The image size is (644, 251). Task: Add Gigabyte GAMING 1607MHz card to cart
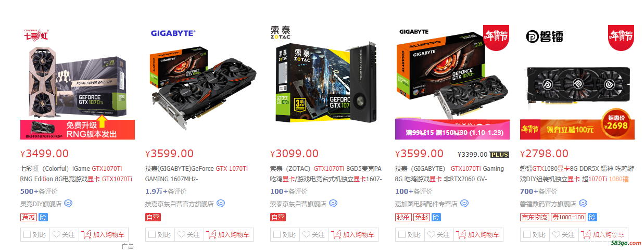pyautogui.click(x=229, y=235)
